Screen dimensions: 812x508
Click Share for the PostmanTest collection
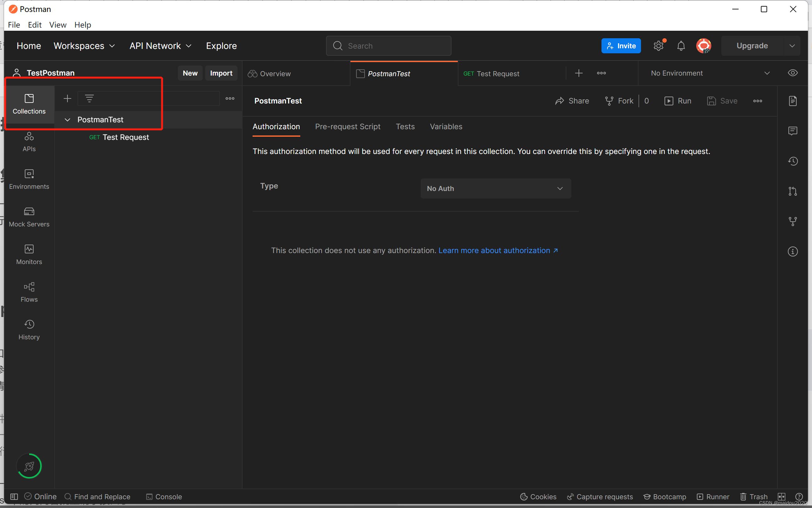[572, 101]
